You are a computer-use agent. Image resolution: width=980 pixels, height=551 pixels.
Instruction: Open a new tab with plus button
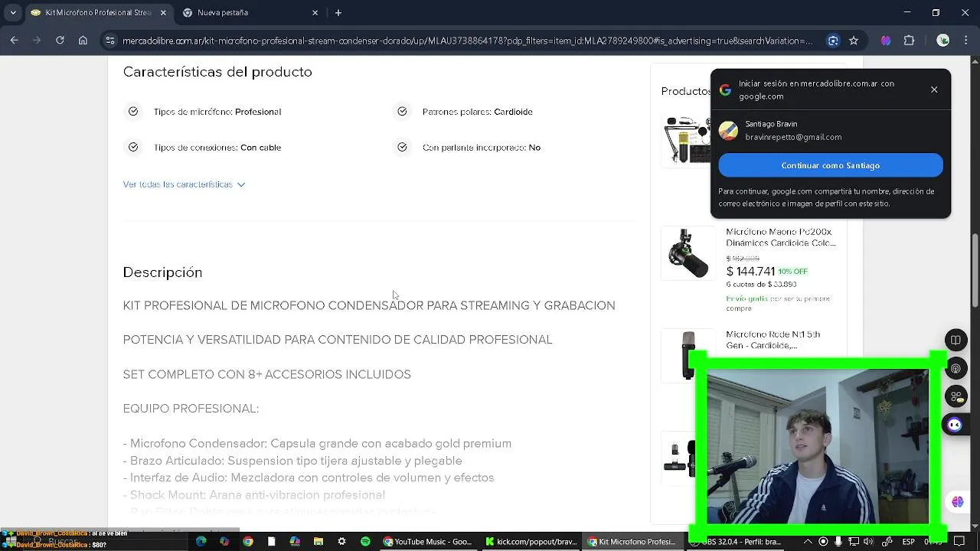tap(338, 12)
